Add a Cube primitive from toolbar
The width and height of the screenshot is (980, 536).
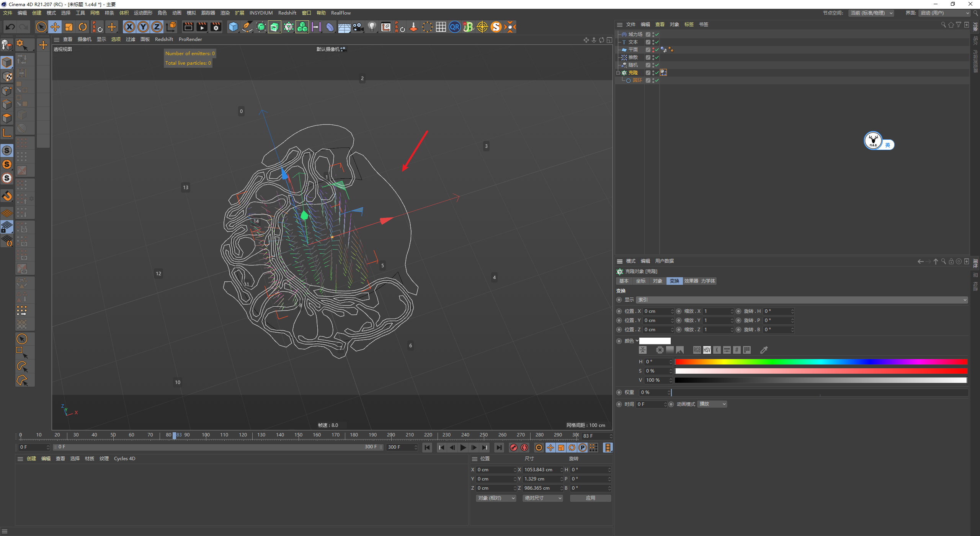pyautogui.click(x=233, y=27)
